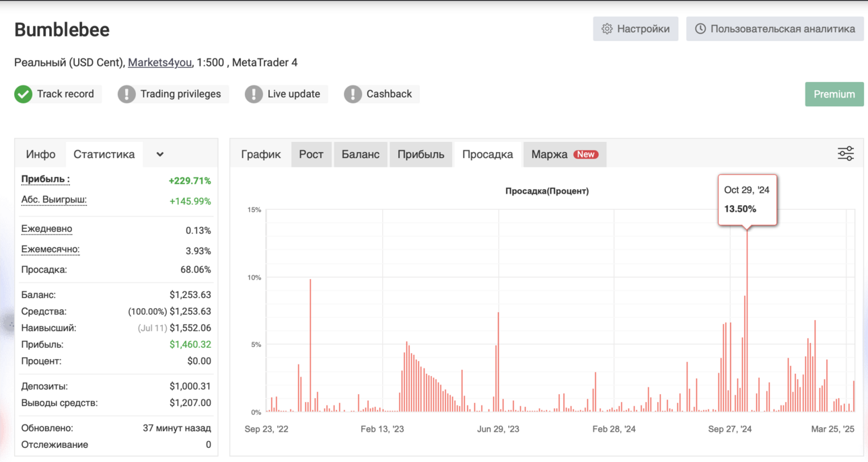Viewport: 868px width, 462px height.
Task: Click the green $1,460.32 profit value
Action: click(190, 344)
